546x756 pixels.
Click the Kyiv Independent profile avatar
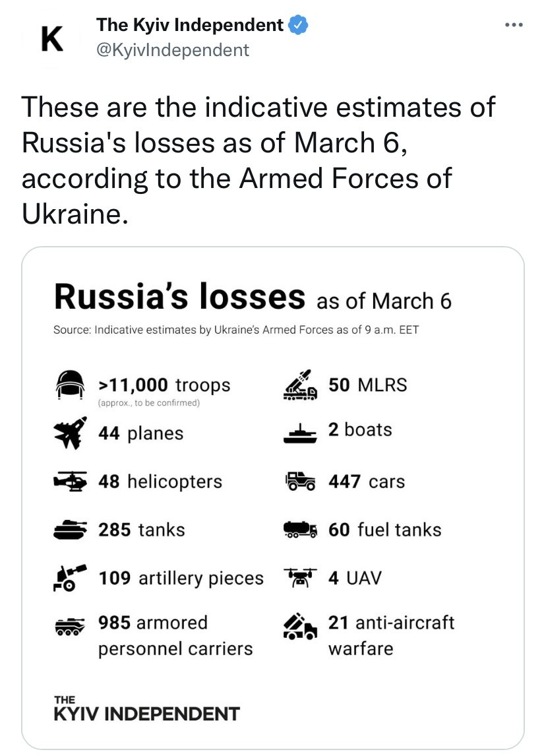click(52, 39)
